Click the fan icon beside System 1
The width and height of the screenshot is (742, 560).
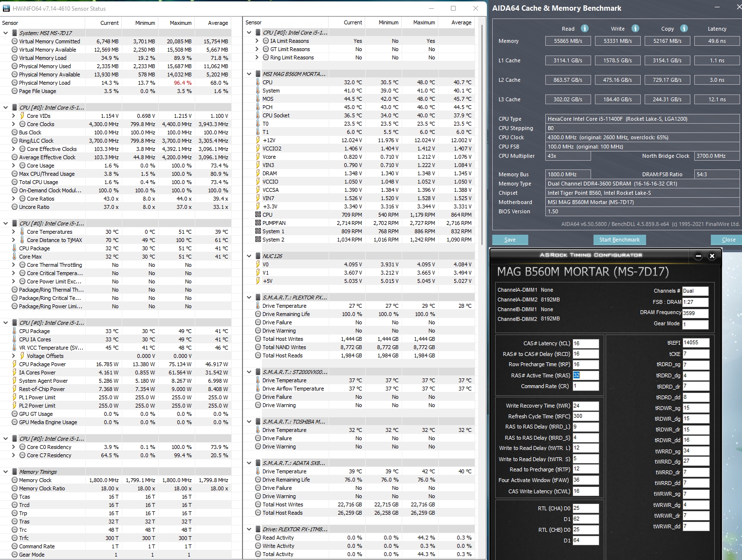[258, 231]
